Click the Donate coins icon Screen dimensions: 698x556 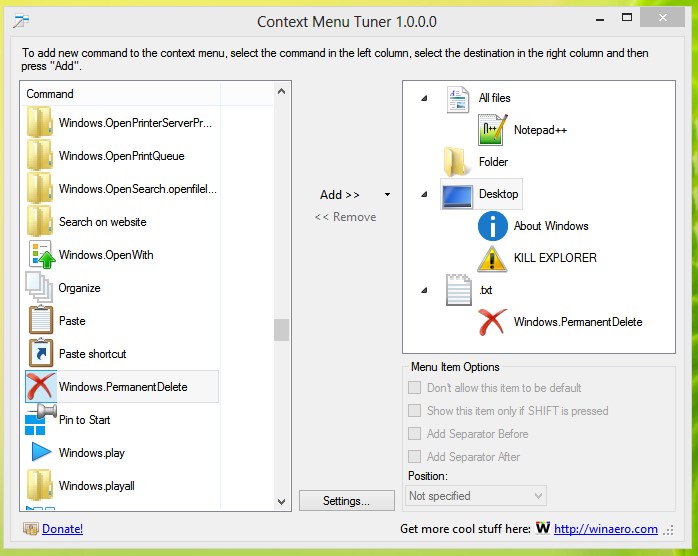[x=31, y=529]
